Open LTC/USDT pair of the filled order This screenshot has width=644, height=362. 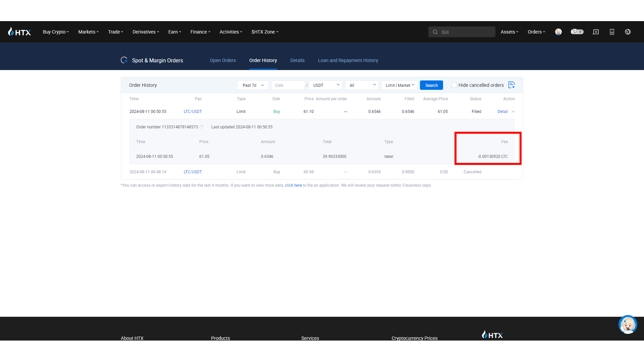tap(193, 112)
